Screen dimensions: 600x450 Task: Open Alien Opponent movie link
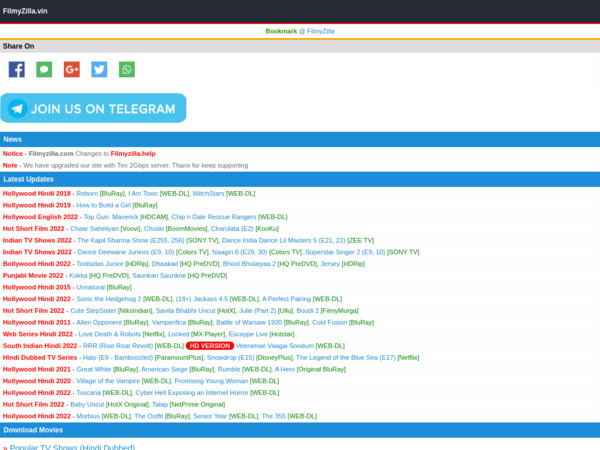99,323
